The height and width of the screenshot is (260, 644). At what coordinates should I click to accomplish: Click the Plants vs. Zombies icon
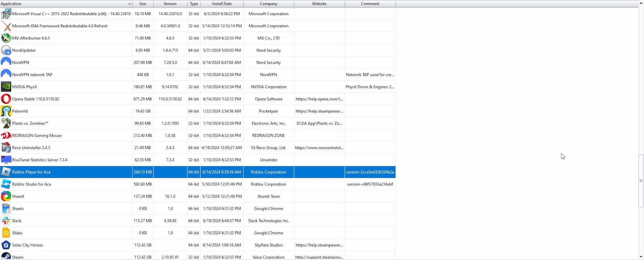(x=6, y=123)
